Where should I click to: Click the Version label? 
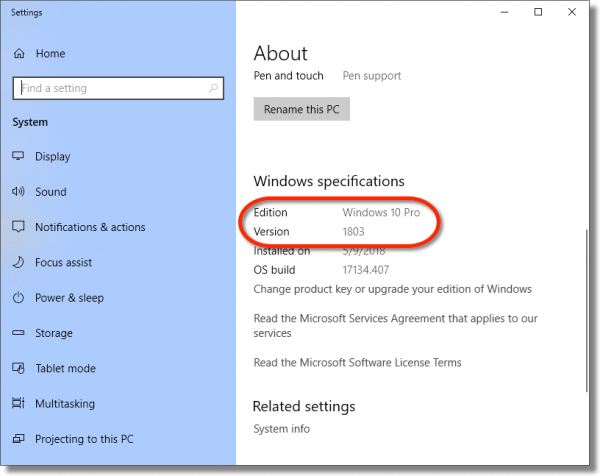(x=271, y=231)
